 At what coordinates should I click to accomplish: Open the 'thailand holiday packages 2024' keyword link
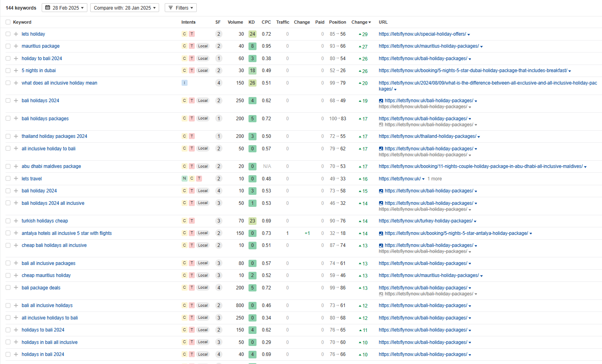pyautogui.click(x=54, y=136)
